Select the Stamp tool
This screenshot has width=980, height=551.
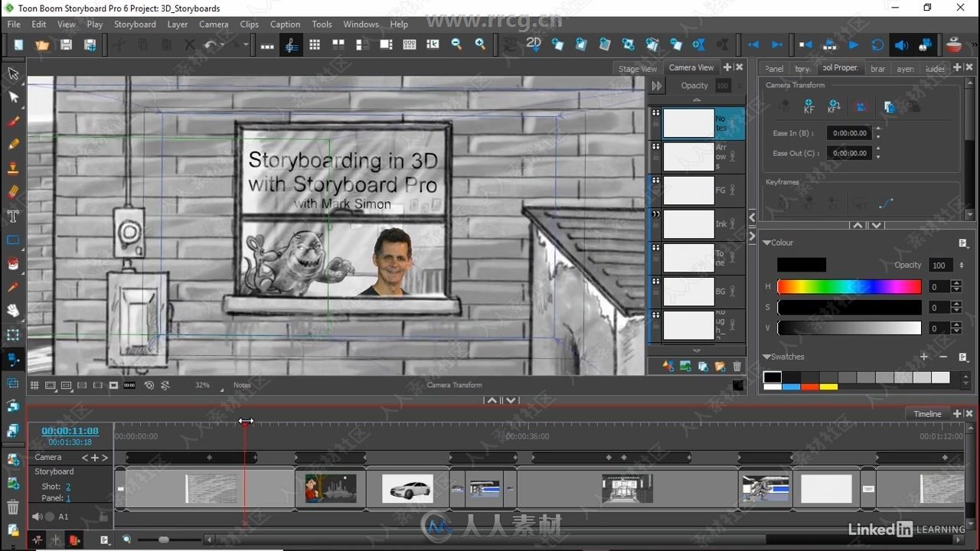[x=13, y=168]
